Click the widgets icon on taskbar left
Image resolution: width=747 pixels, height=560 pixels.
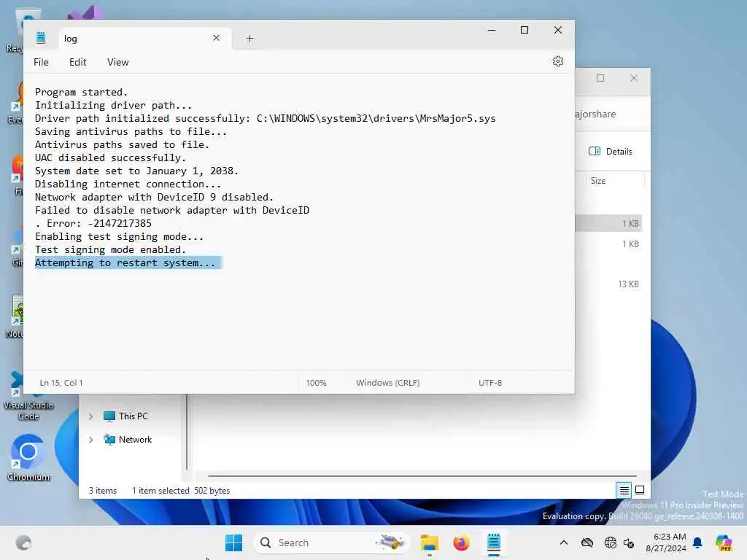coord(23,542)
